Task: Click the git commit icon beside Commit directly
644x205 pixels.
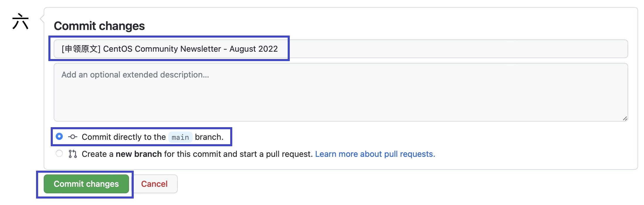Action: [x=73, y=137]
